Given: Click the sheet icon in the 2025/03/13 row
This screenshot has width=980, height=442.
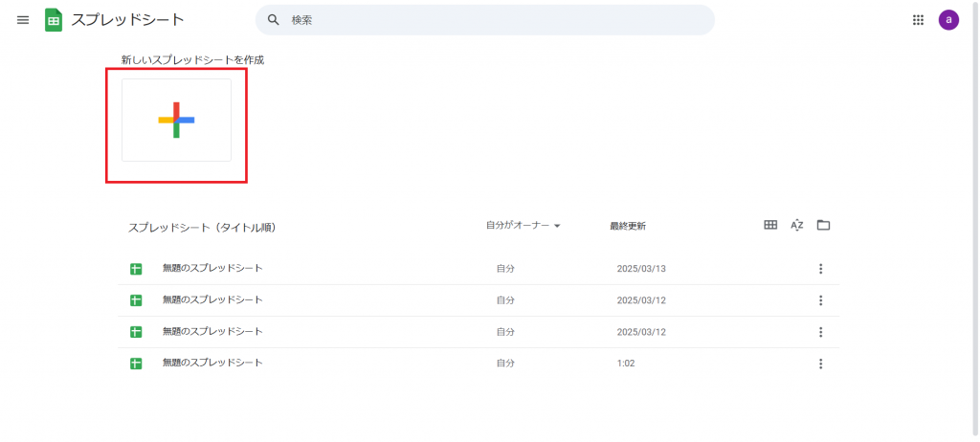Looking at the screenshot, I should pyautogui.click(x=136, y=269).
